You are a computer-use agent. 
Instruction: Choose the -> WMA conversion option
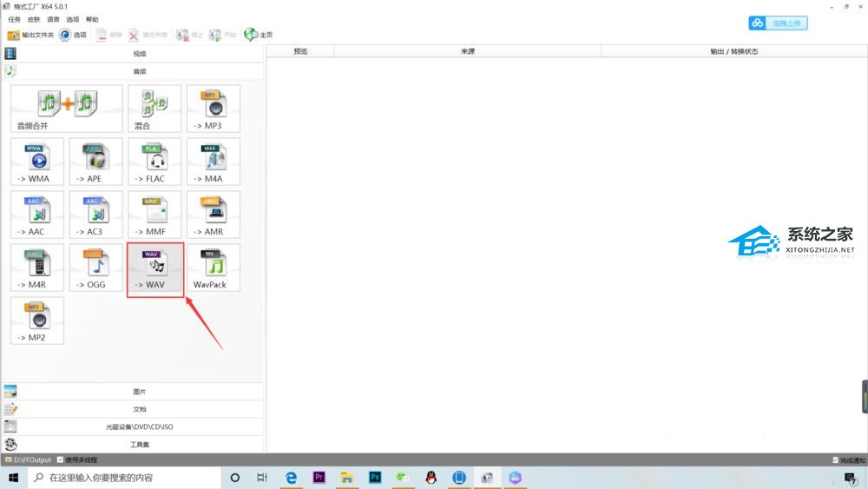click(x=37, y=162)
